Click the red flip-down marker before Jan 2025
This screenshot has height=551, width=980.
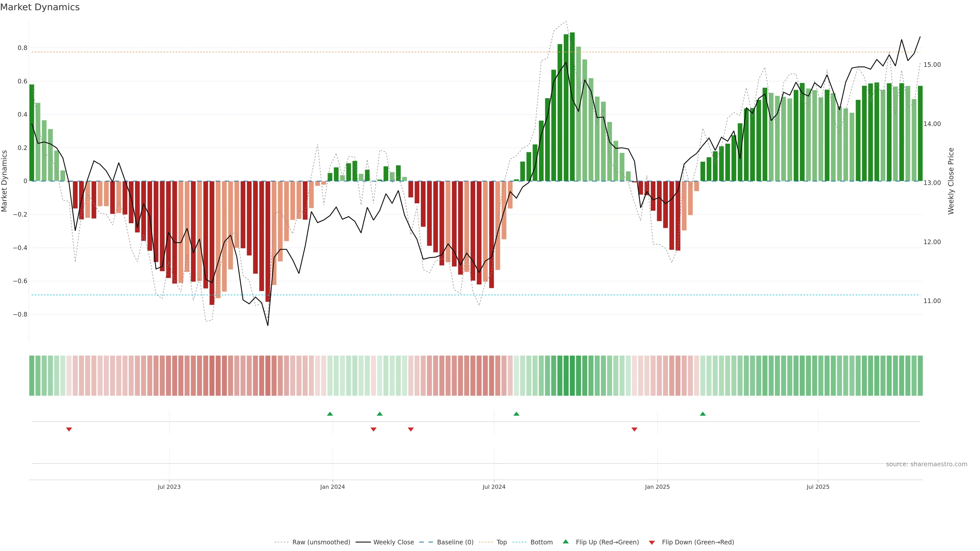[634, 429]
